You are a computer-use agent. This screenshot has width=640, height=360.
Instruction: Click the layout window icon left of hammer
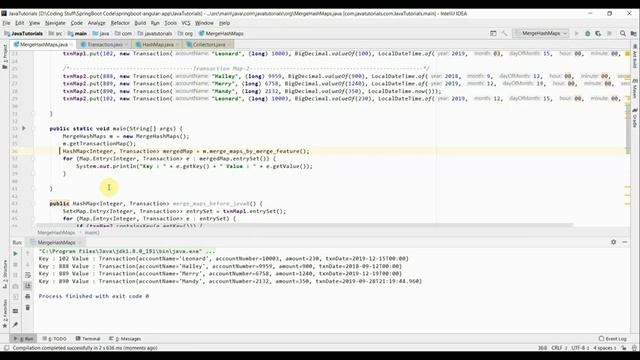tap(493, 33)
